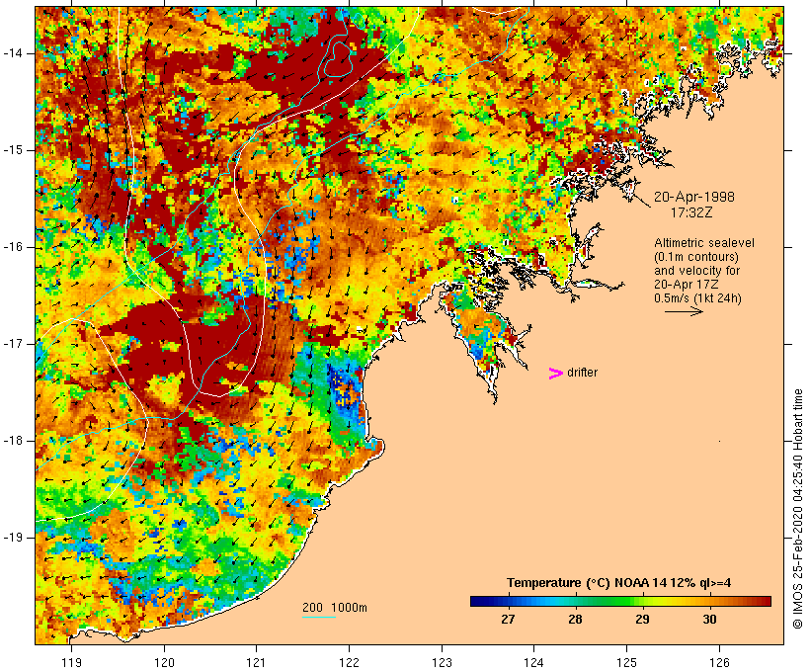Click the 29 tick on temperature scale

(642, 619)
